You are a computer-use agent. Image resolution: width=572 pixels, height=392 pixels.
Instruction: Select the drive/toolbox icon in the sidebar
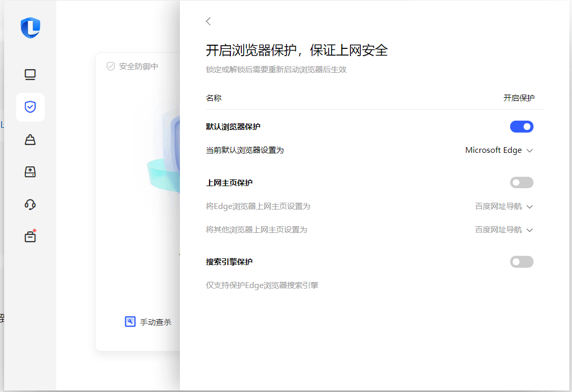(30, 172)
